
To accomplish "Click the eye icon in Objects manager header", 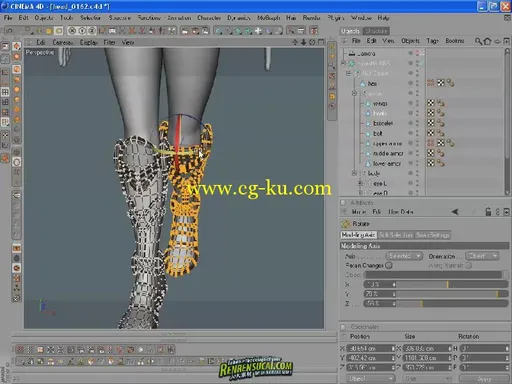I will coord(497,41).
